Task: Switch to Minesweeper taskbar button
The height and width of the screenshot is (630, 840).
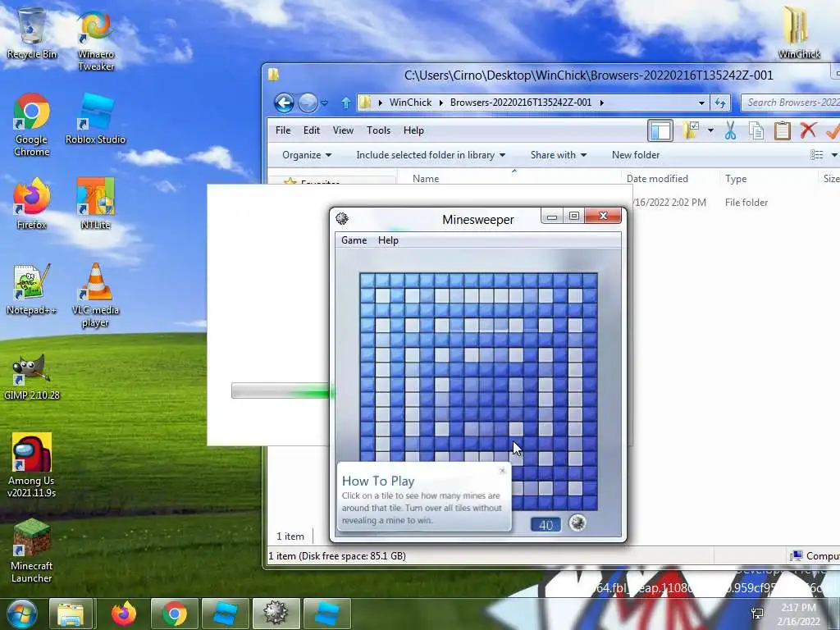Action: (276, 614)
